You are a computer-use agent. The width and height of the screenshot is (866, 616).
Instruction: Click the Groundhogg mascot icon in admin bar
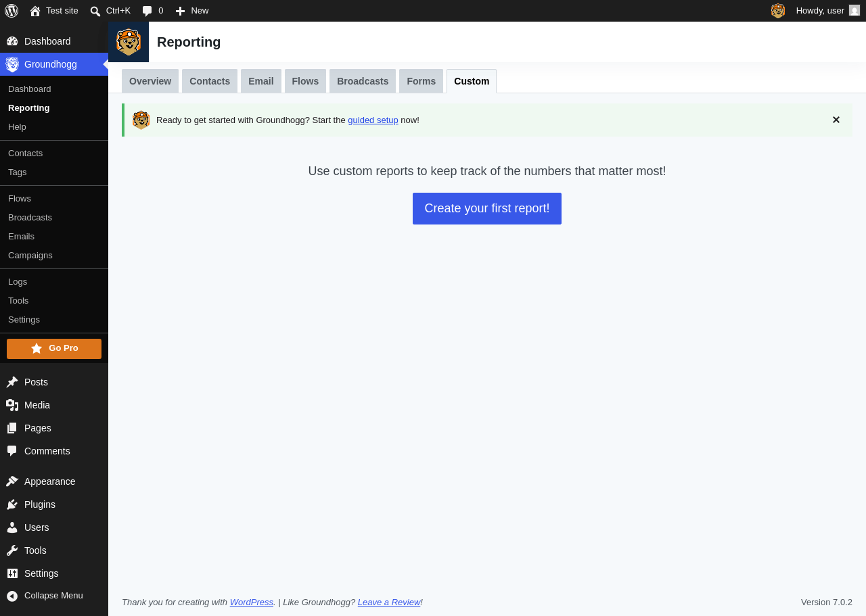(x=778, y=11)
